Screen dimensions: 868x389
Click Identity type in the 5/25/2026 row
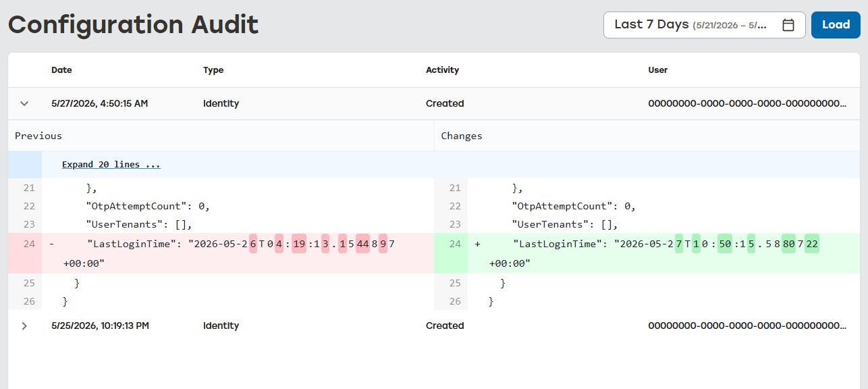pyautogui.click(x=221, y=326)
